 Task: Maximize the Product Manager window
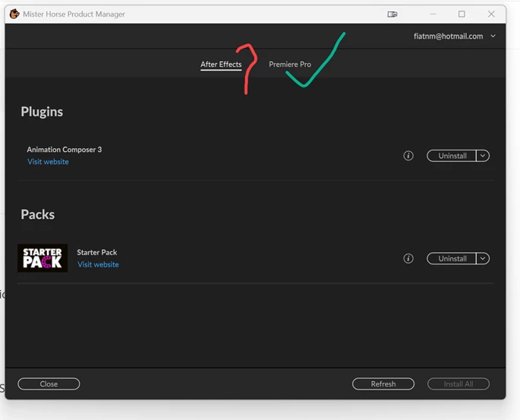point(462,14)
